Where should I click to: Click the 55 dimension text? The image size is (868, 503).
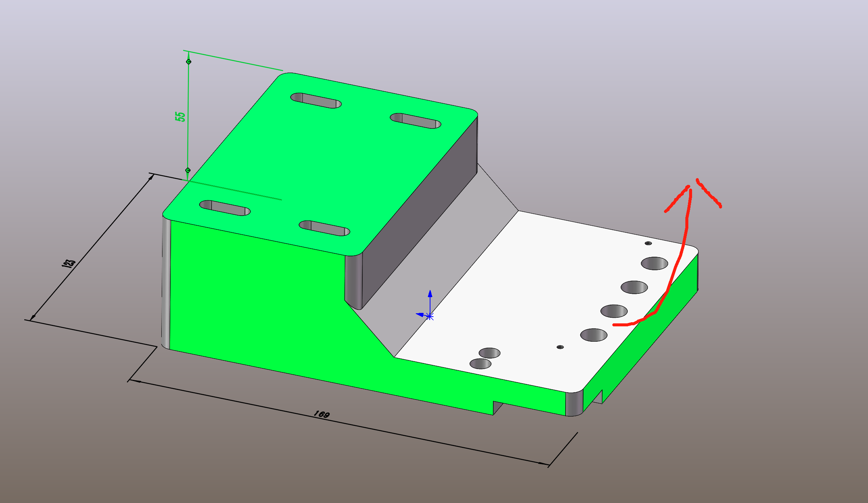coord(180,117)
